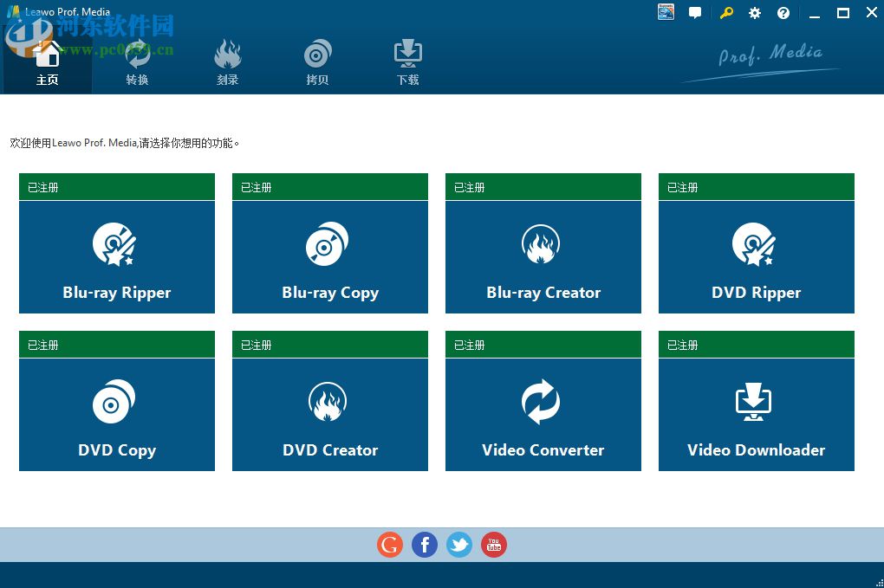Open the help menu

(783, 13)
